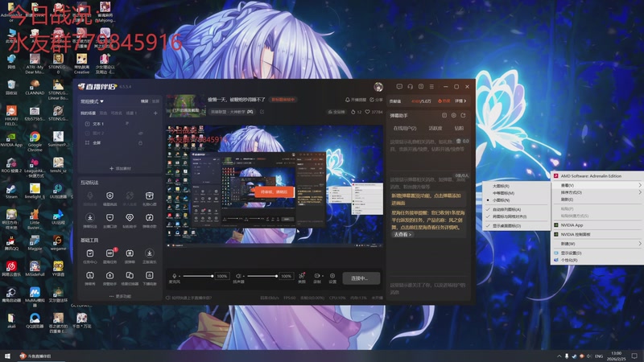Click the user avatar in 直播伴侣 title bar
This screenshot has height=362, width=644.
(x=378, y=87)
